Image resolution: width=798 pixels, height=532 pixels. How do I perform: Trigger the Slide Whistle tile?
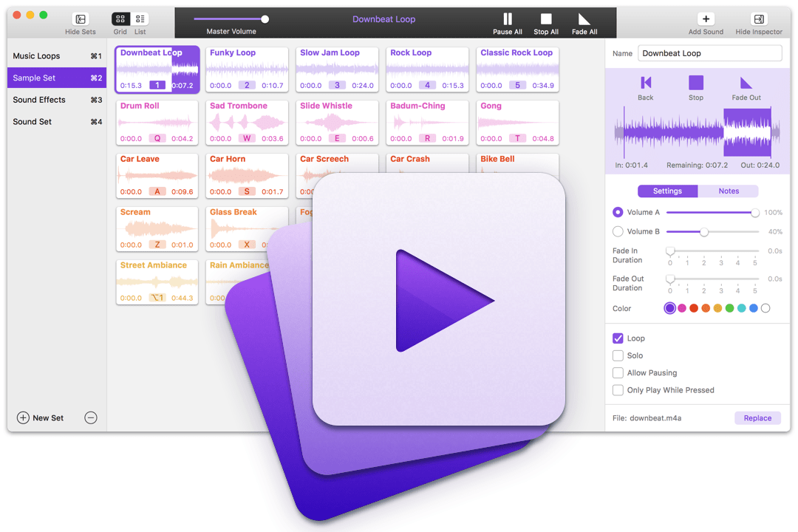click(x=337, y=123)
